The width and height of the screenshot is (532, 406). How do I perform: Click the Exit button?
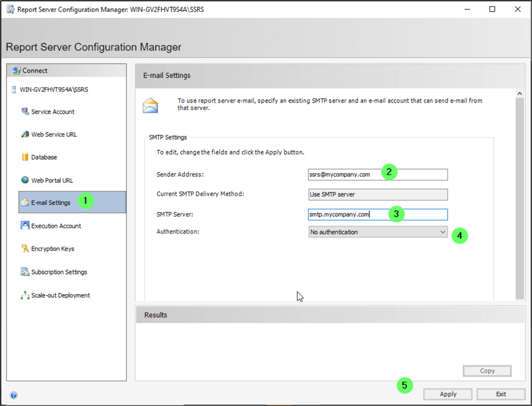click(x=501, y=394)
